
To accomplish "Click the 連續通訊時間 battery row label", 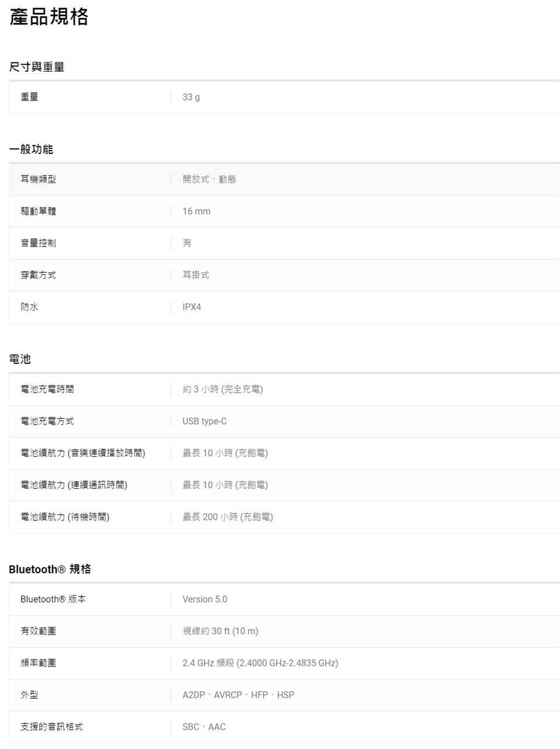I will 73,485.
